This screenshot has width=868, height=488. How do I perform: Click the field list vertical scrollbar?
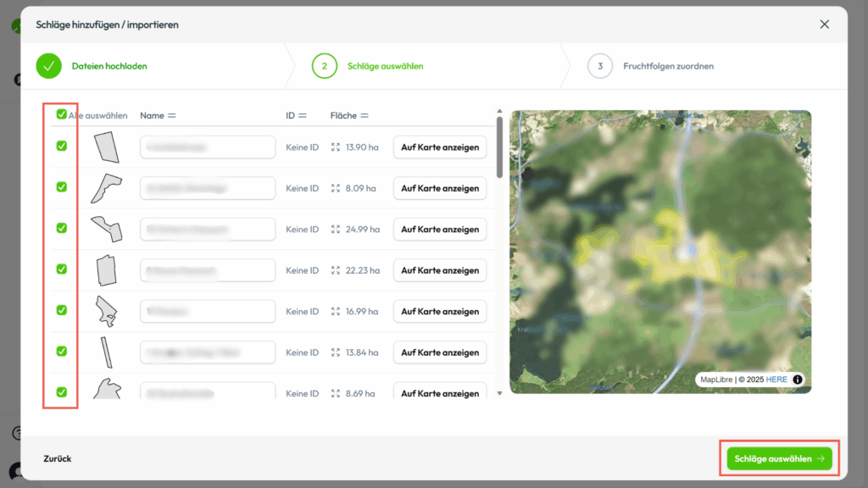point(499,148)
